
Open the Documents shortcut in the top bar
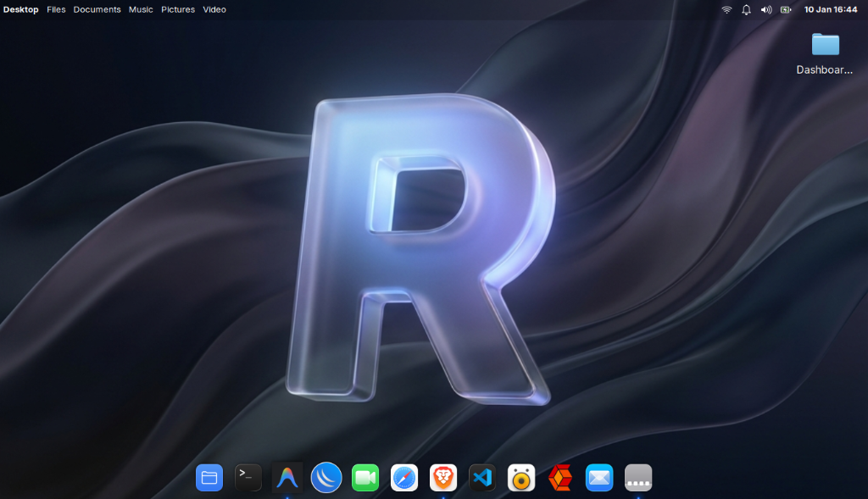[x=97, y=9]
